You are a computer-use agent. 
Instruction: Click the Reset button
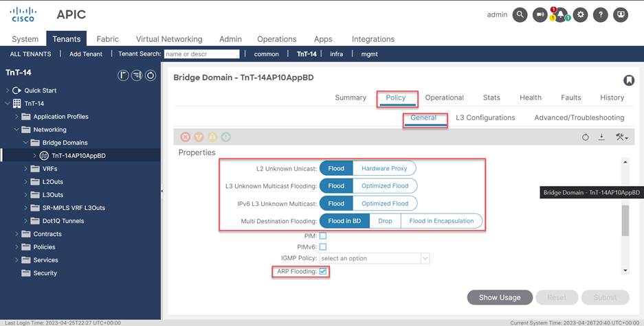coord(557,297)
